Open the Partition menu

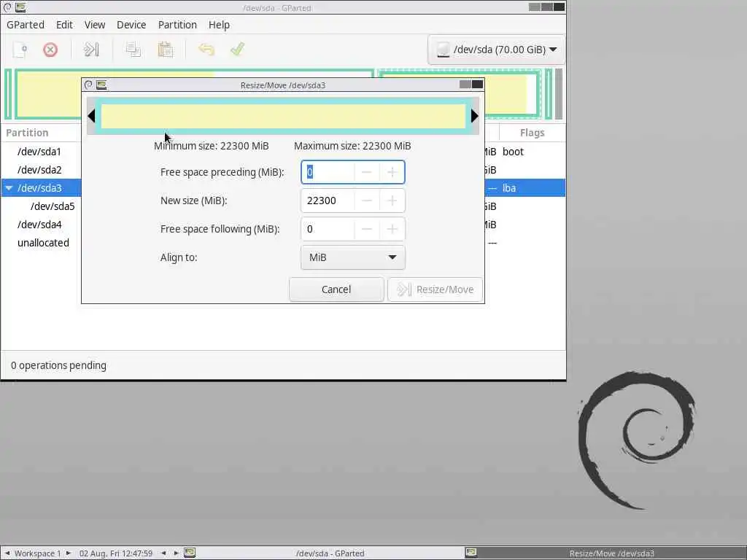pos(177,25)
